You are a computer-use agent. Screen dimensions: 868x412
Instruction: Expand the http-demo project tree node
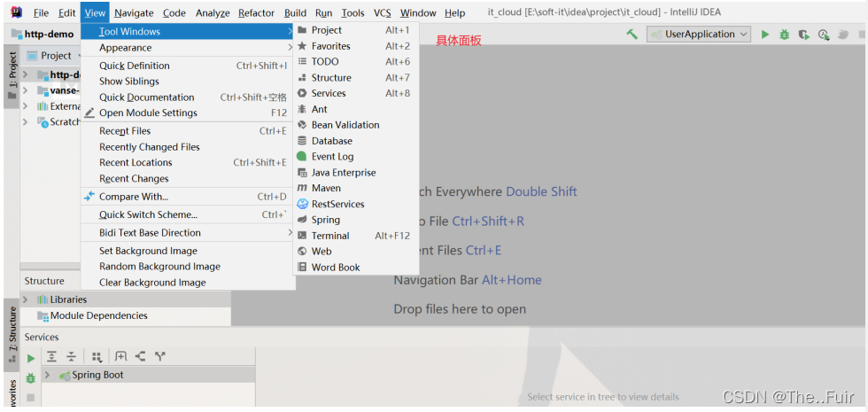click(x=26, y=74)
